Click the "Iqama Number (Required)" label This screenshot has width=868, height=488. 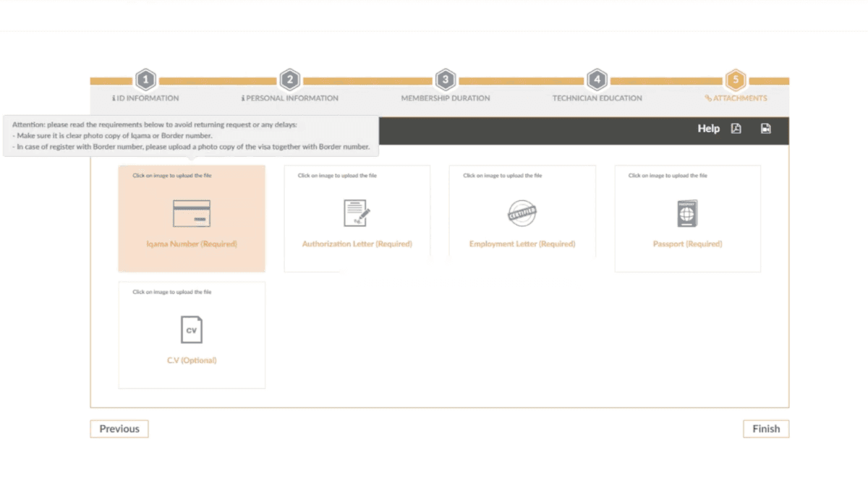[x=192, y=244]
